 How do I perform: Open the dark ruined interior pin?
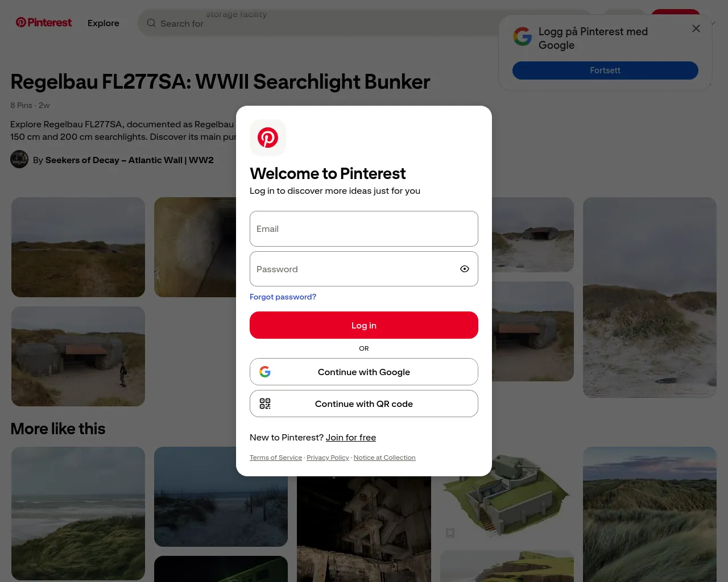364,529
